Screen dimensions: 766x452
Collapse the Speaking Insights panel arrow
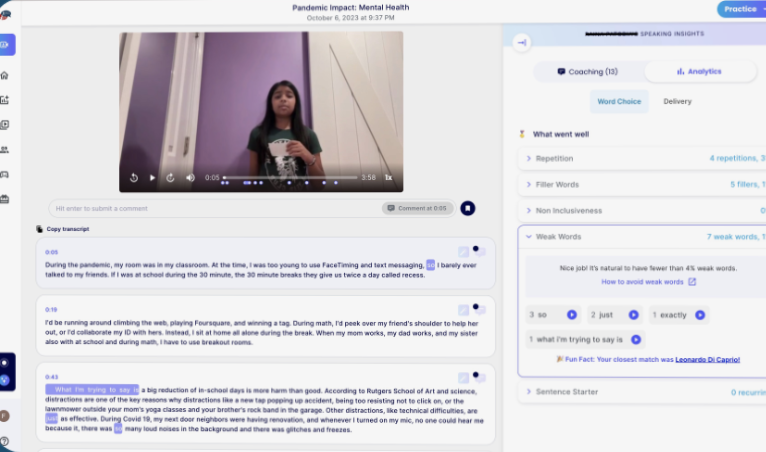[x=522, y=42]
